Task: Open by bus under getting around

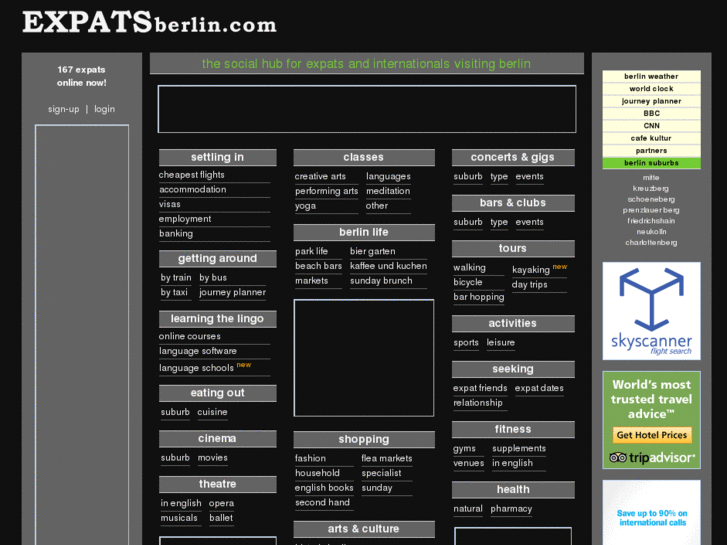Action: coord(213,277)
